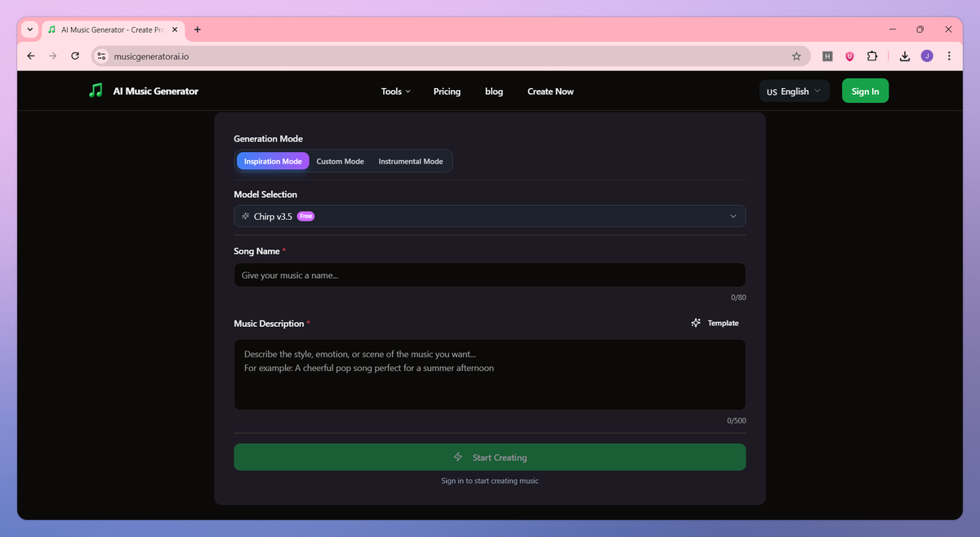
Task: Click the 0/500 character counter
Action: coord(737,421)
